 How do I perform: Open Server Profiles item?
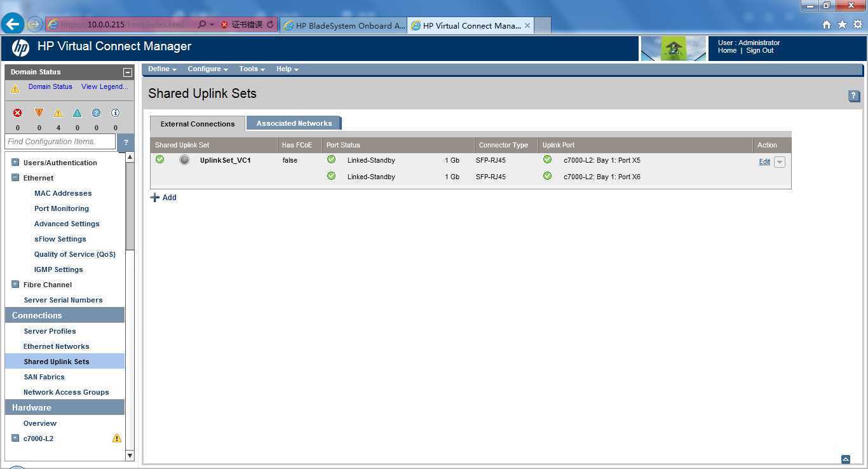click(x=50, y=331)
